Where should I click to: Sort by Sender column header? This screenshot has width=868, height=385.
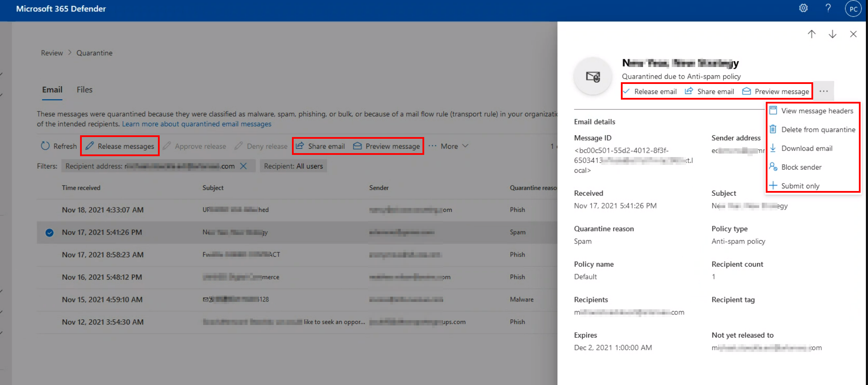(379, 187)
